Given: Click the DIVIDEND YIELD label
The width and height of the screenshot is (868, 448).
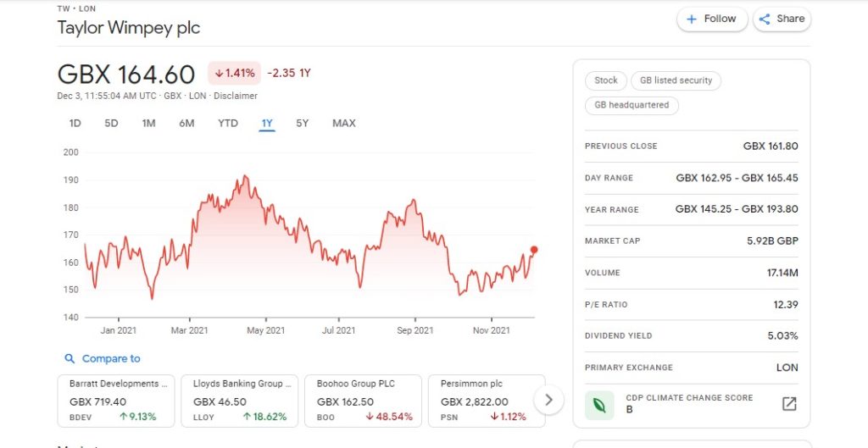Looking at the screenshot, I should click(x=618, y=335).
